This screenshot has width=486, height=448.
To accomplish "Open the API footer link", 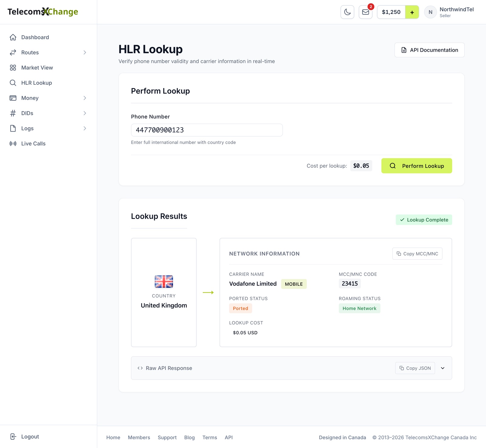I will [x=229, y=437].
